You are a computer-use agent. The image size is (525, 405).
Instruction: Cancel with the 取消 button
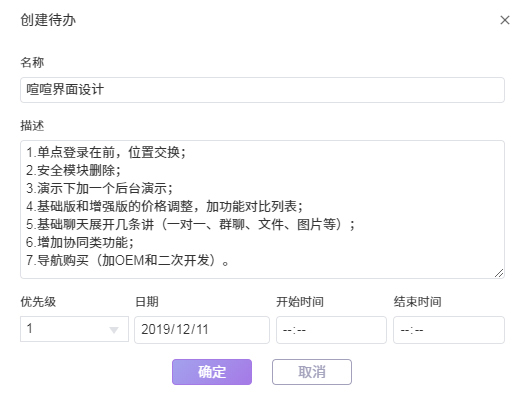312,372
